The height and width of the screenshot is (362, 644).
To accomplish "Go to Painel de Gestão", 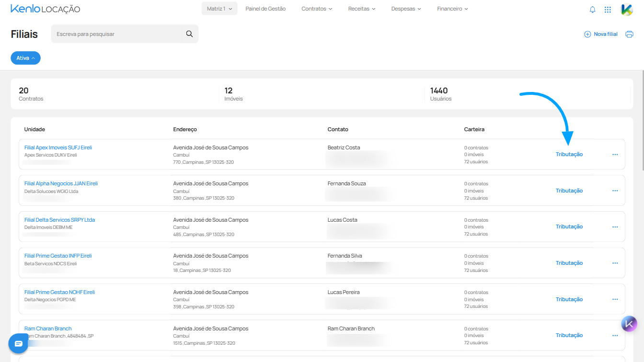I will click(x=265, y=9).
